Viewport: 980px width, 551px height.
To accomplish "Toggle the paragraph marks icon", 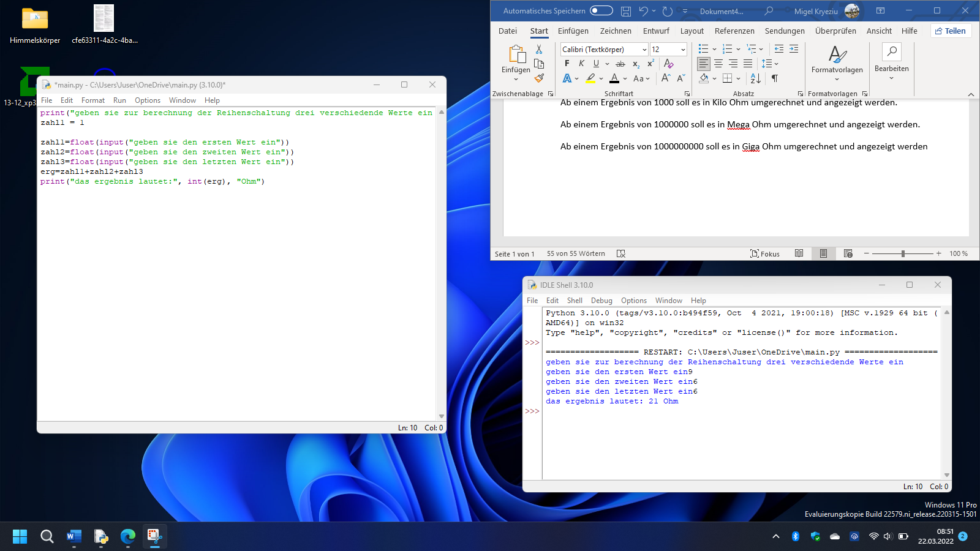I will coord(775,79).
